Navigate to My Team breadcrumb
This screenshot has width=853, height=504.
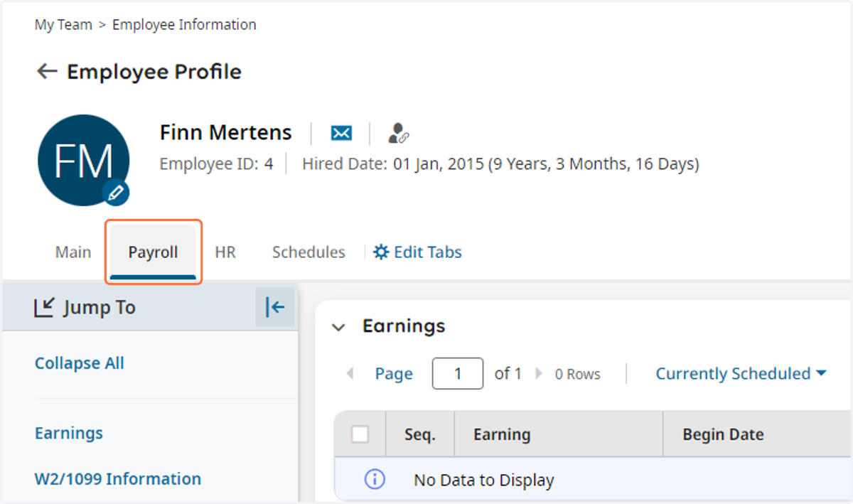coord(63,25)
